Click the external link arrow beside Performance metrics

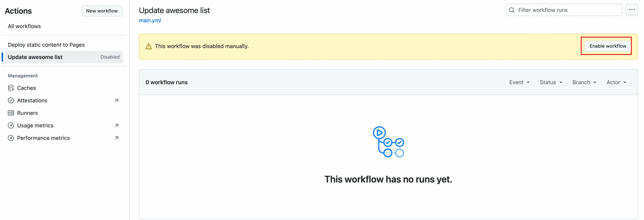pos(116,138)
